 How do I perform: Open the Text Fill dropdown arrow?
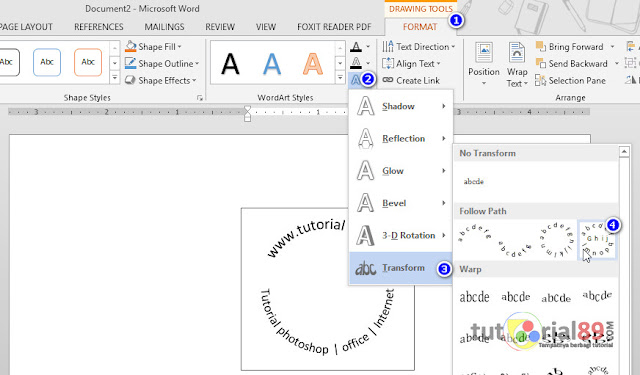point(368,47)
